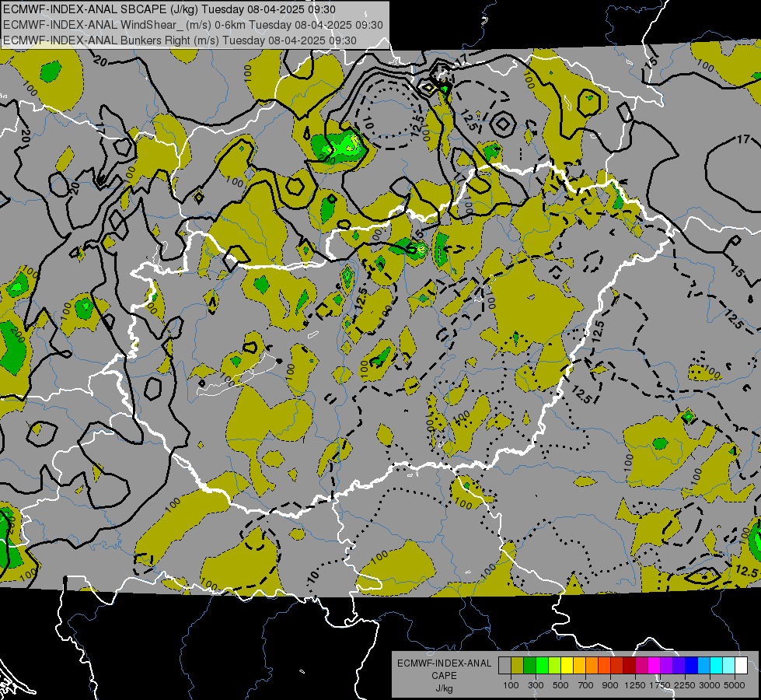Select the violet-indigo legend swatch
The image size is (761, 700).
(679, 666)
